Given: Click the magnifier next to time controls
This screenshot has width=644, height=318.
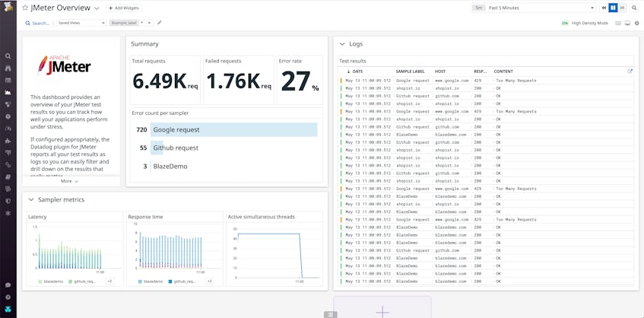Looking at the screenshot, I should click(x=634, y=8).
